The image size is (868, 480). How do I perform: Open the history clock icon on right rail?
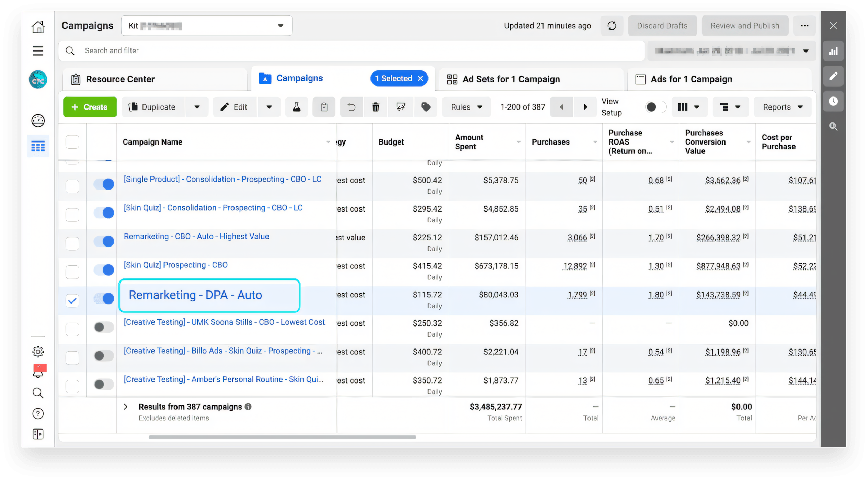click(x=833, y=101)
